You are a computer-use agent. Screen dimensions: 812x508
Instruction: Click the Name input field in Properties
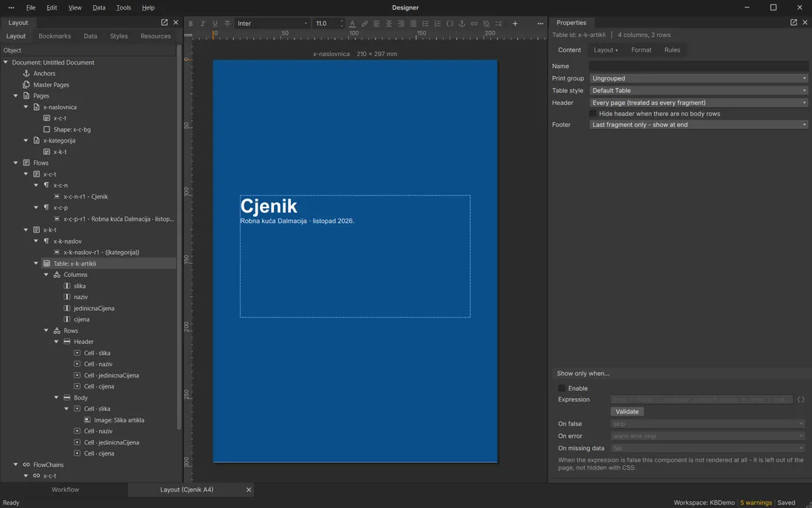click(698, 66)
